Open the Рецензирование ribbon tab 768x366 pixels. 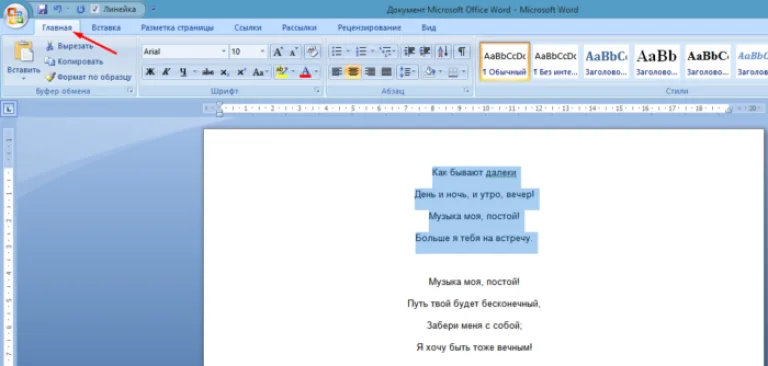pos(369,28)
